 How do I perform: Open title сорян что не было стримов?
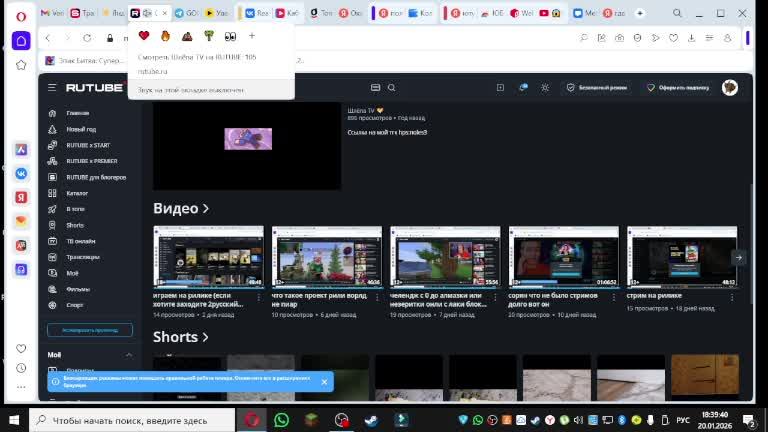pyautogui.click(x=553, y=300)
